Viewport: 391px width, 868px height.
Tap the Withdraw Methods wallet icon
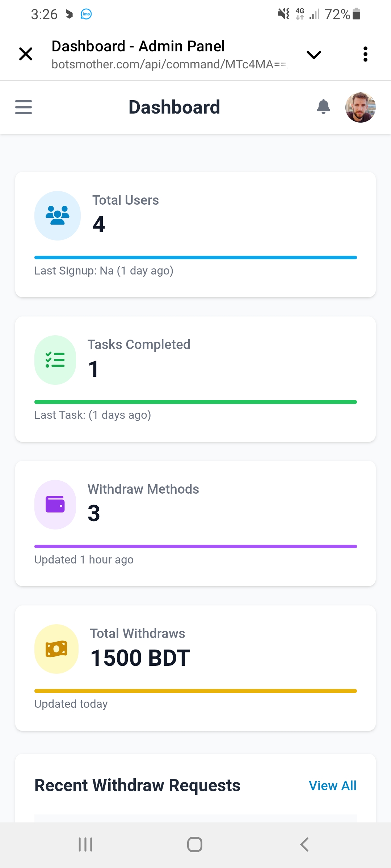[x=55, y=505]
